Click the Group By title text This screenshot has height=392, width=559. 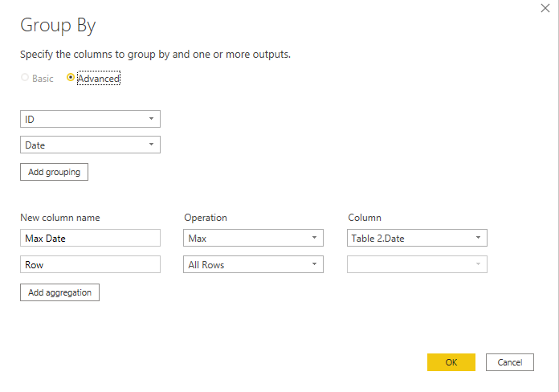(x=58, y=26)
